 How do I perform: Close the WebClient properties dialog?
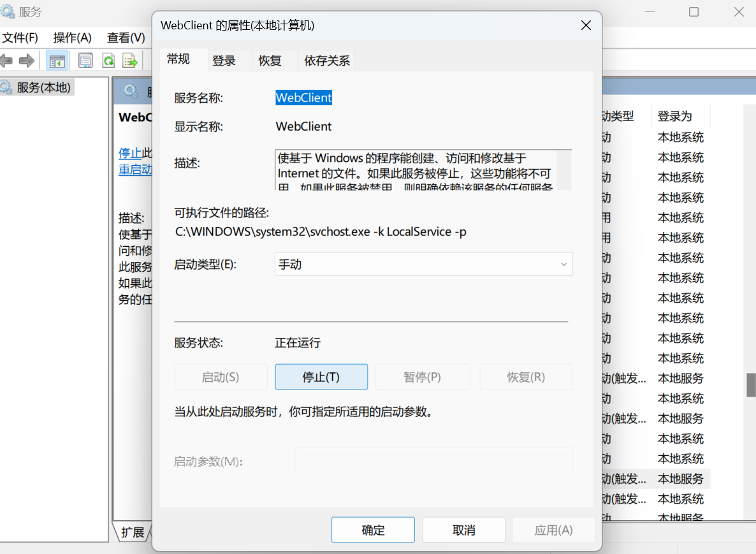[586, 26]
